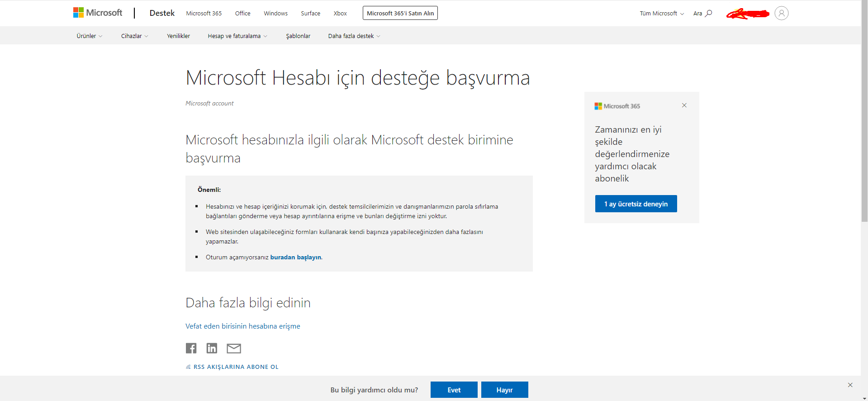The image size is (868, 401).
Task: Open Yenilikler in the navigation bar
Action: 178,36
